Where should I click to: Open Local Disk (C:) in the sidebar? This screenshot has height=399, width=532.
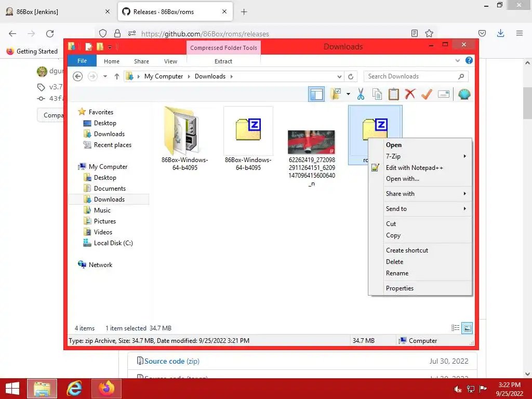(x=113, y=243)
